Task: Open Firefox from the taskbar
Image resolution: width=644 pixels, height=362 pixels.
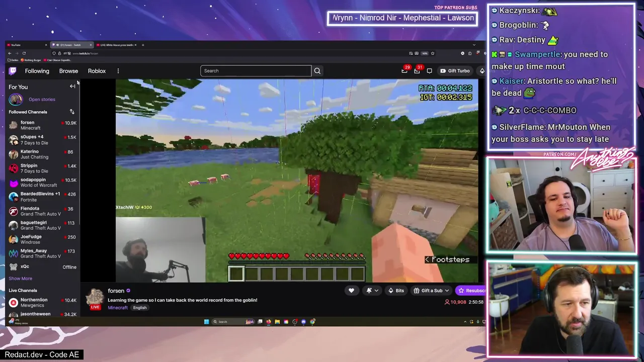Action: tap(269, 322)
